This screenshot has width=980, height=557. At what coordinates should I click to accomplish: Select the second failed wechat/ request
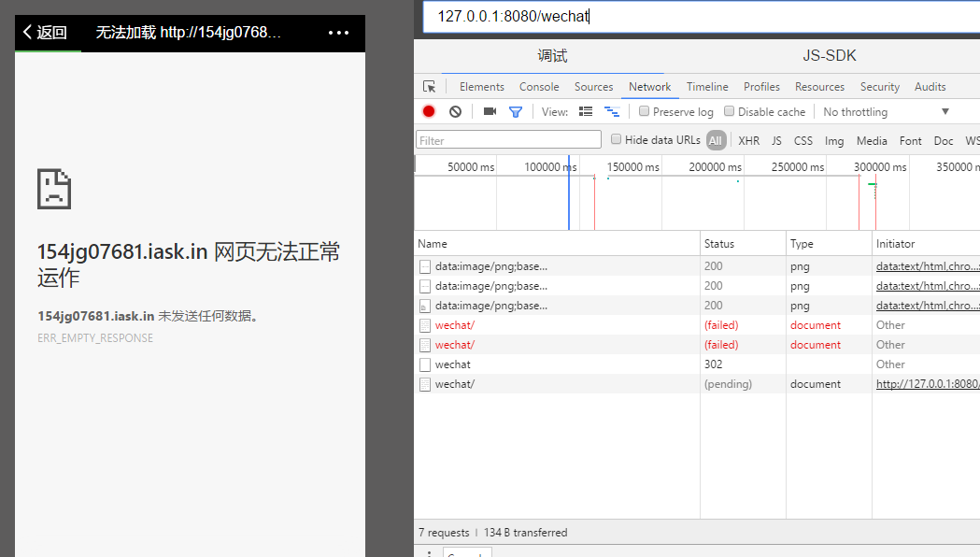(x=697, y=345)
